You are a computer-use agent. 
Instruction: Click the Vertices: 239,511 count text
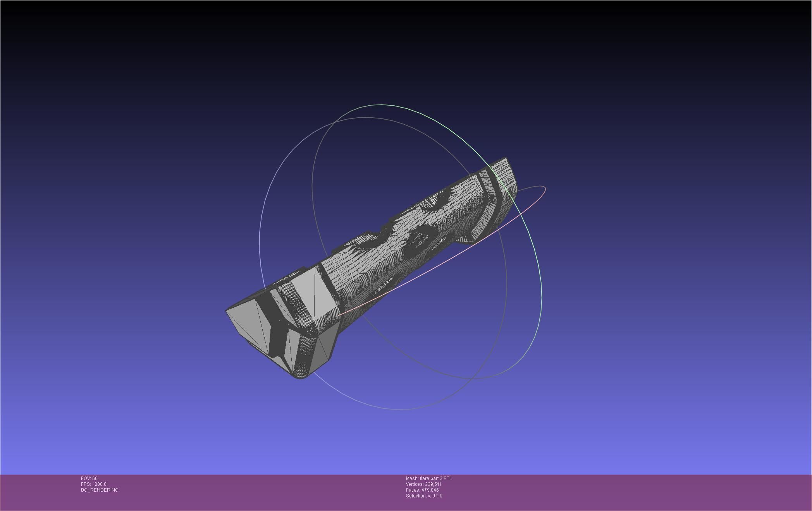pos(423,484)
